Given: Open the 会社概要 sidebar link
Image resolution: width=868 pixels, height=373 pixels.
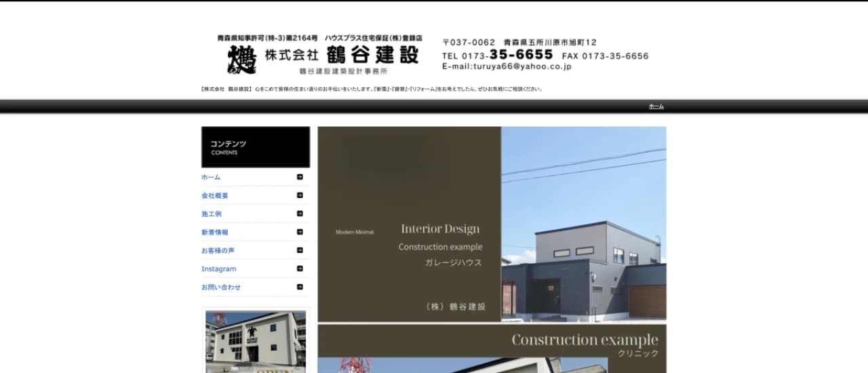Looking at the screenshot, I should tap(215, 195).
